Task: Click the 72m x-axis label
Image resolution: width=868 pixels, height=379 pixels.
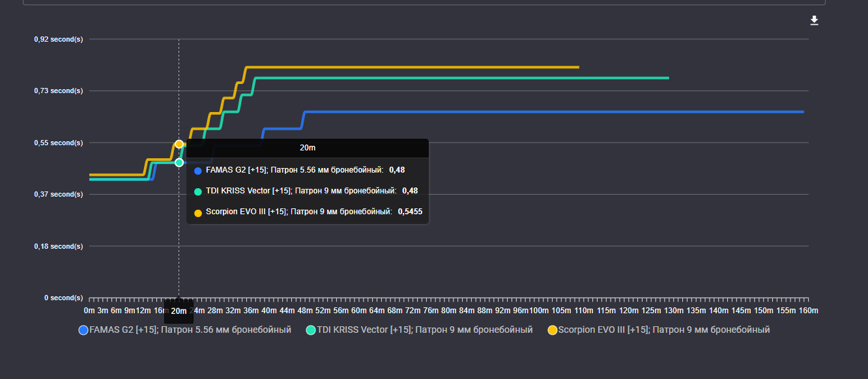Action: tap(413, 310)
